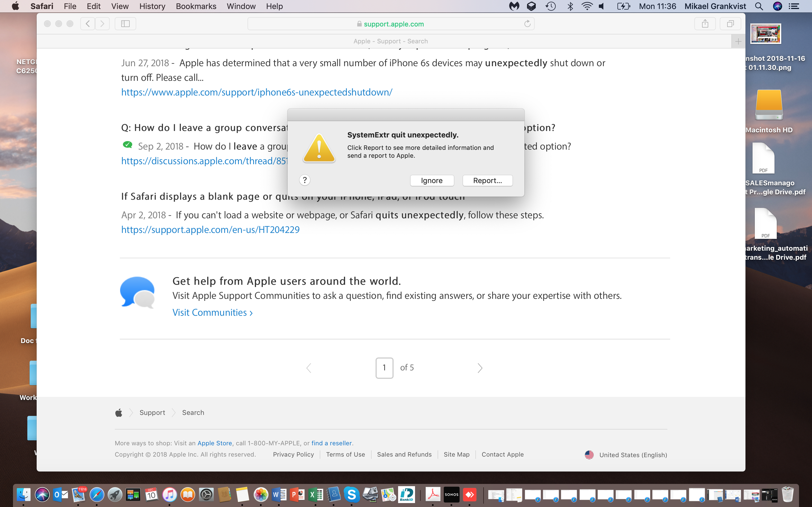
Task: Open Siri from the Dock
Action: tap(42, 495)
